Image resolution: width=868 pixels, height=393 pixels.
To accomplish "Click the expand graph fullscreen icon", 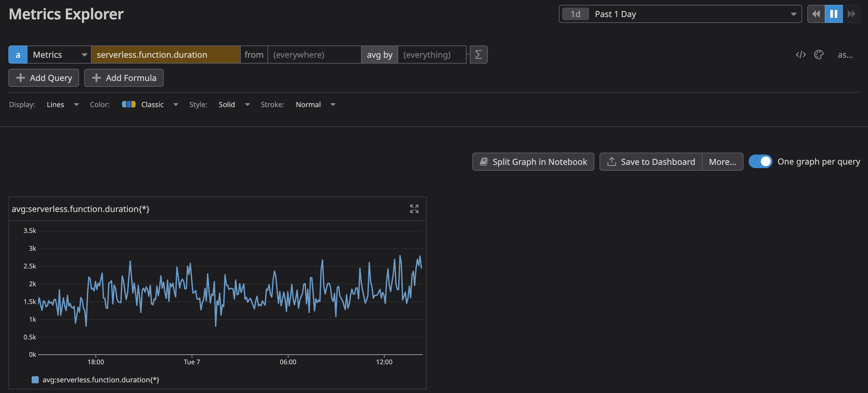I will click(414, 209).
